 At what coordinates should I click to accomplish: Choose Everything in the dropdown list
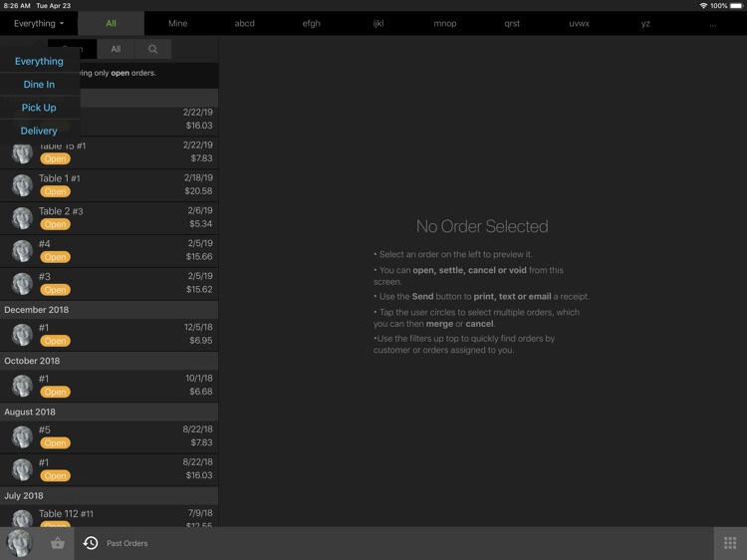[x=39, y=62]
